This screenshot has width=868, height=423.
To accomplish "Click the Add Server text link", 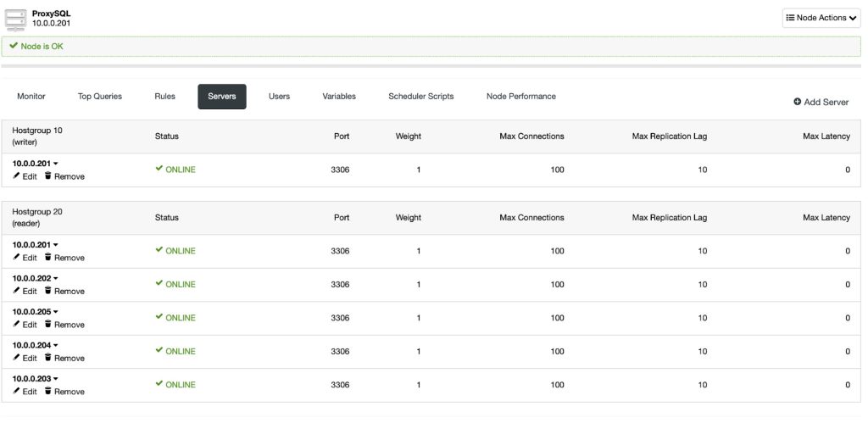I will tap(826, 102).
